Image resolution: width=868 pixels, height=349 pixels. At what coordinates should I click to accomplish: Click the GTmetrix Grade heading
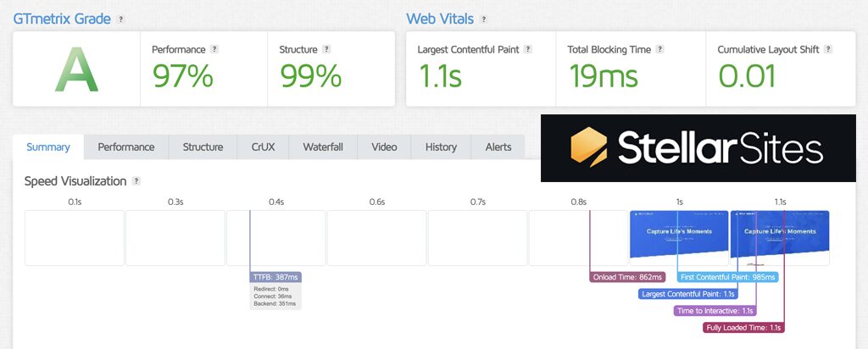coord(62,19)
